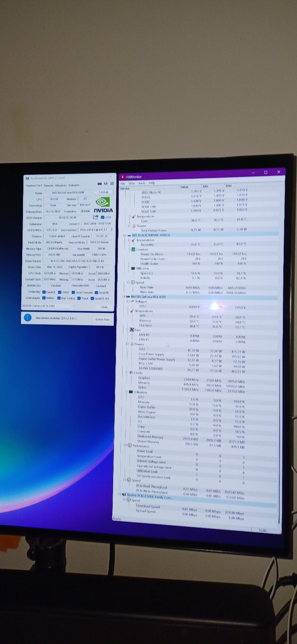
Task: Click the GPU-Z refresh icon
Action: click(106, 184)
